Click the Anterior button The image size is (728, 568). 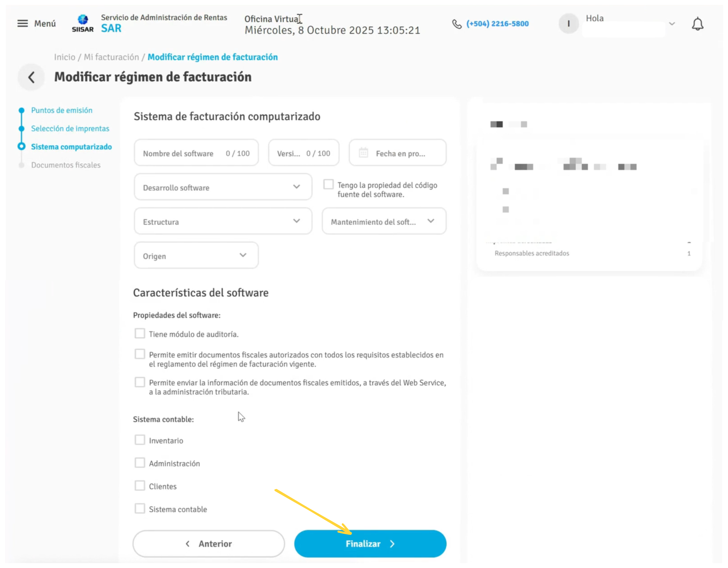209,544
